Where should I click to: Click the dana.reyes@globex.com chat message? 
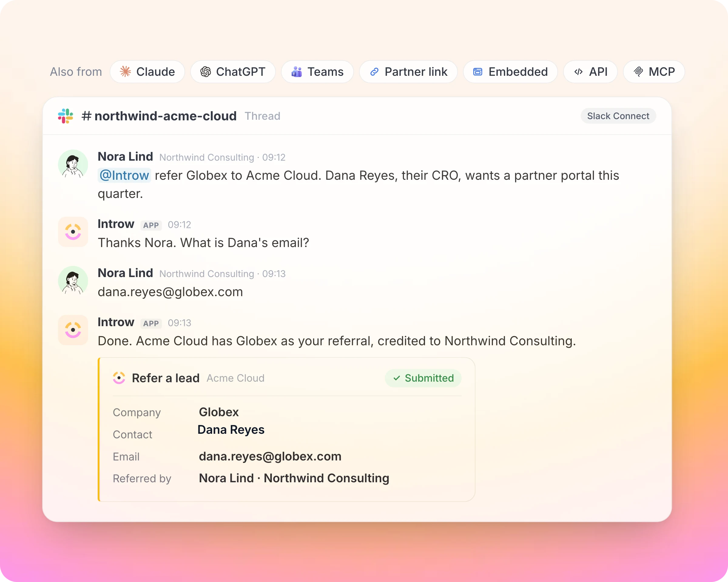coord(170,292)
